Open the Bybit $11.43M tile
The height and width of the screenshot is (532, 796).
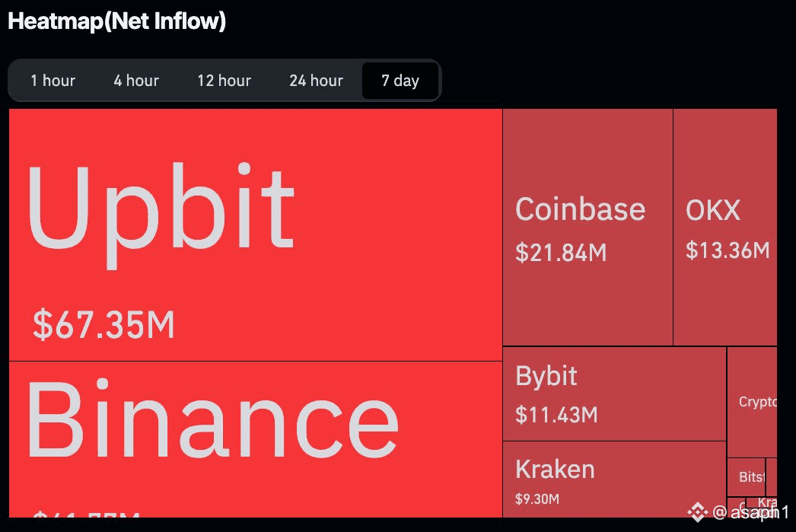click(614, 394)
